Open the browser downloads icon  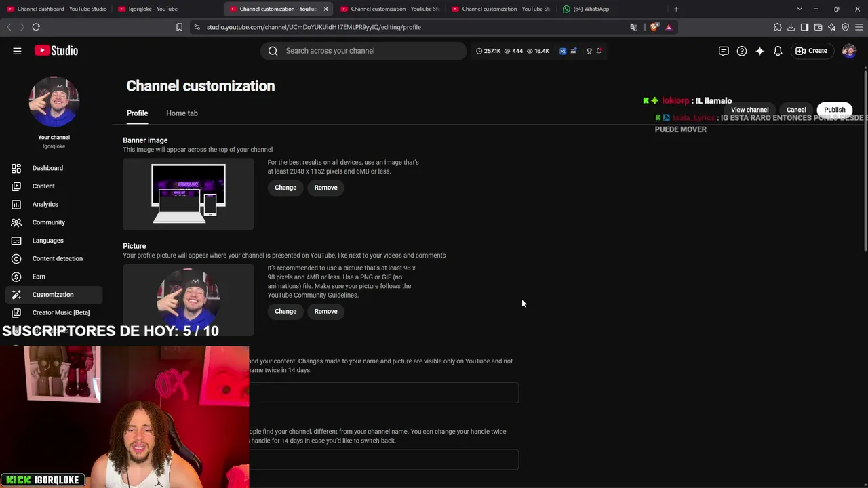tap(791, 27)
